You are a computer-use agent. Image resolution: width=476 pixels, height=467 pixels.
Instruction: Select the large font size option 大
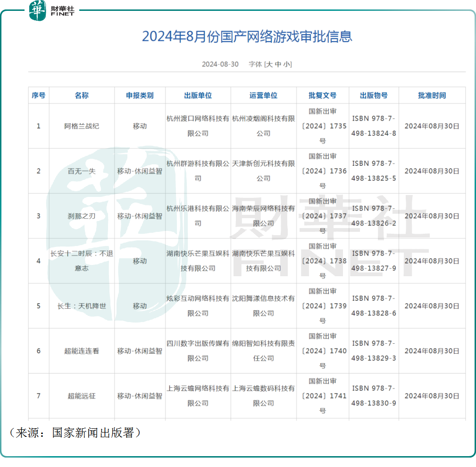(269, 64)
